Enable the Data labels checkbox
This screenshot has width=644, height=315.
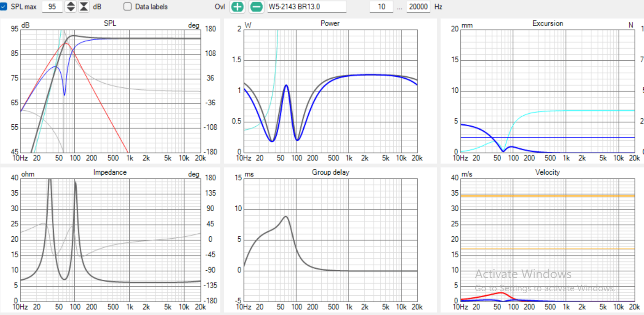(x=128, y=7)
